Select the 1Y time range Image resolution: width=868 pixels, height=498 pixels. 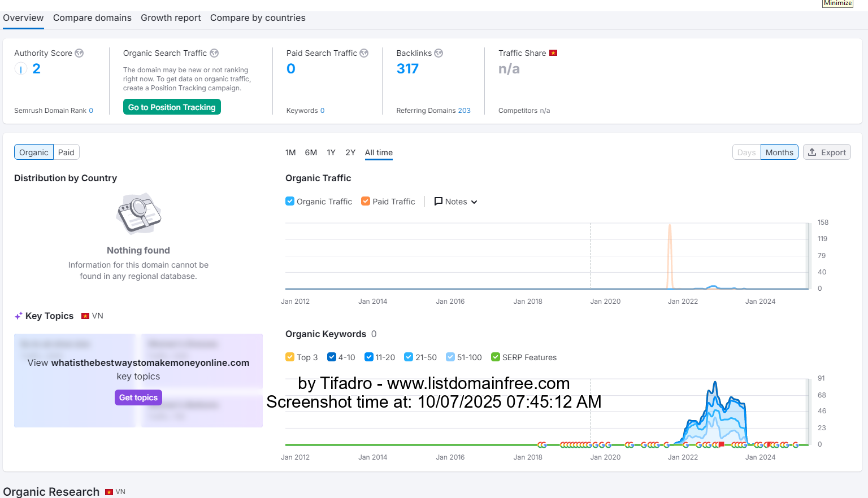[x=331, y=152]
